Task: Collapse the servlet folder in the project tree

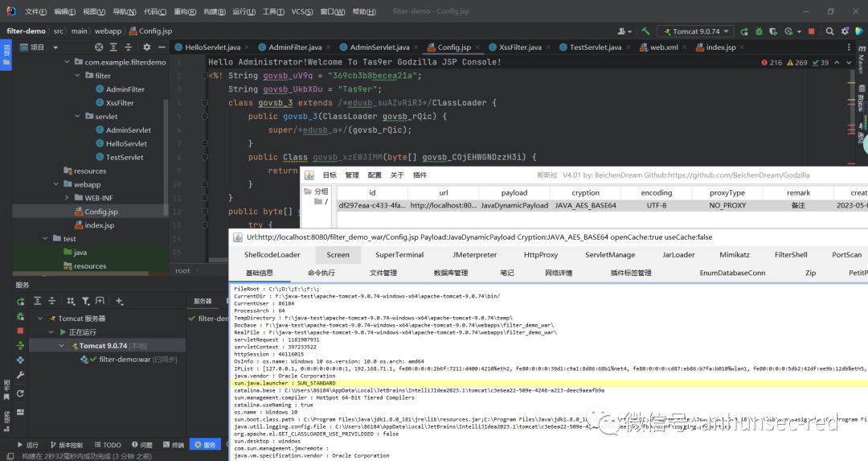Action: click(77, 117)
